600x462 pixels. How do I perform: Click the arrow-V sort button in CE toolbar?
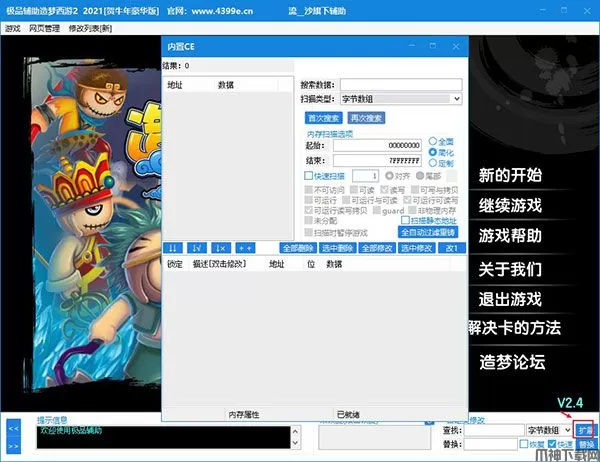pyautogui.click(x=197, y=248)
